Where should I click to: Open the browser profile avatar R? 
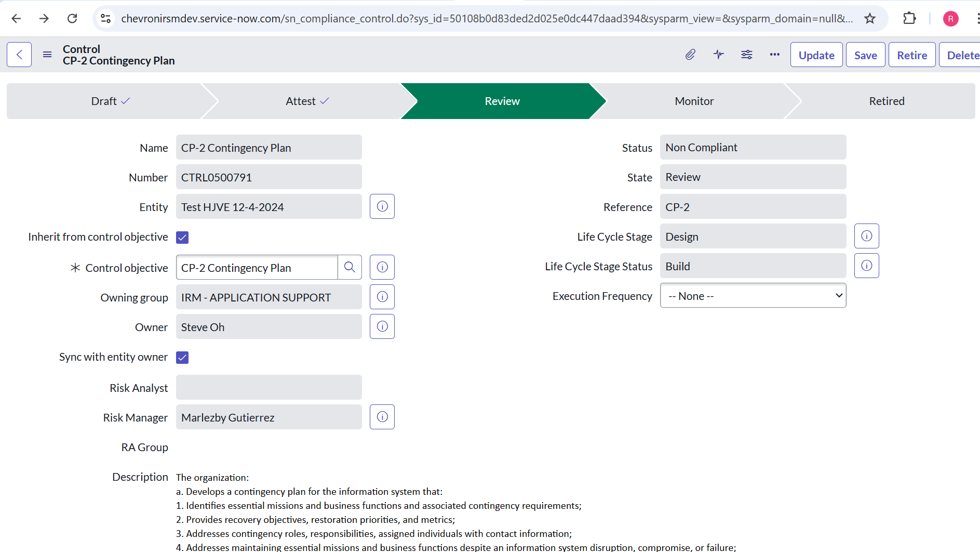point(951,19)
